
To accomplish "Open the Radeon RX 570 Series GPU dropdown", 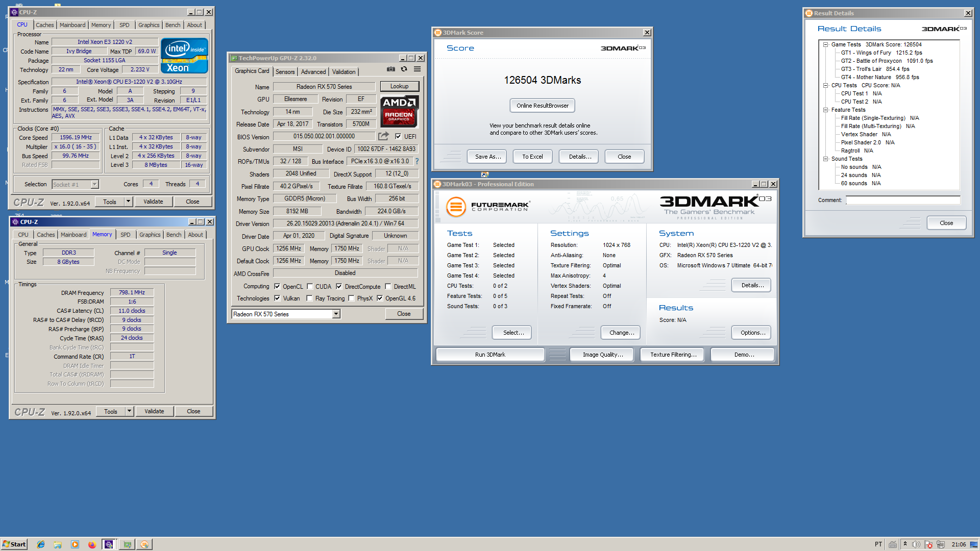I will pyautogui.click(x=336, y=314).
